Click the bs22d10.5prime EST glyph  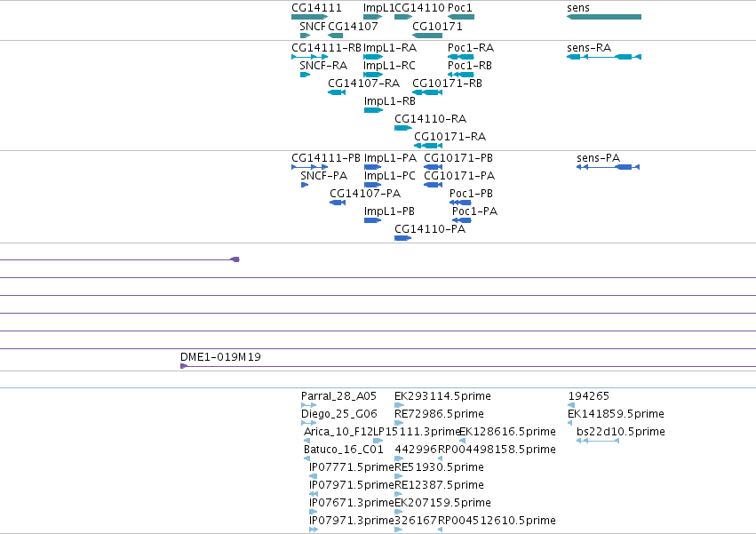(x=598, y=442)
